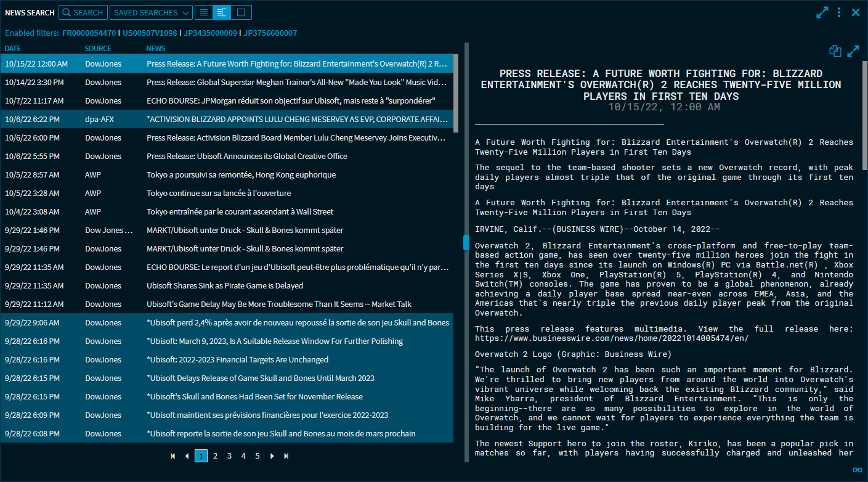Switch to headline list-only view
This screenshot has height=482, width=868.
(x=204, y=12)
